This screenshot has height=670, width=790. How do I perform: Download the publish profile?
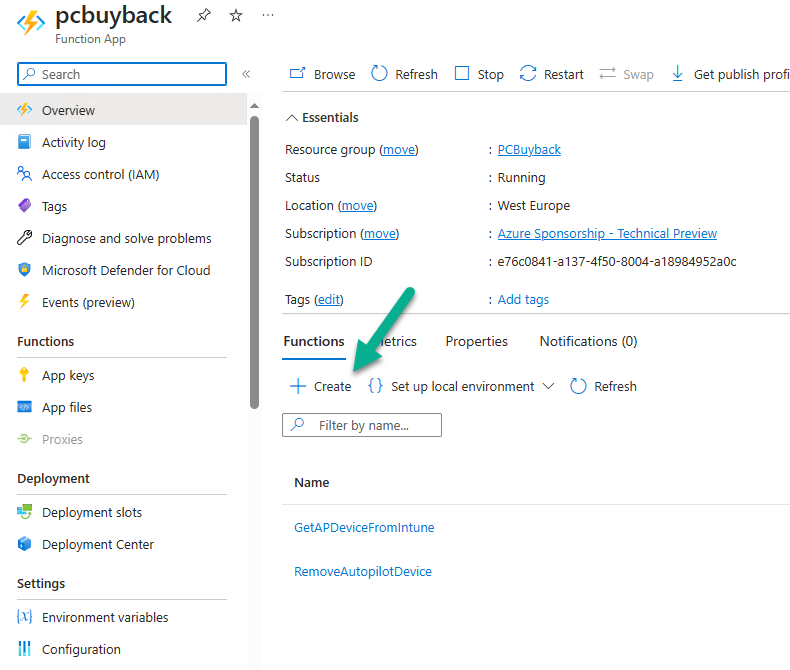point(730,74)
